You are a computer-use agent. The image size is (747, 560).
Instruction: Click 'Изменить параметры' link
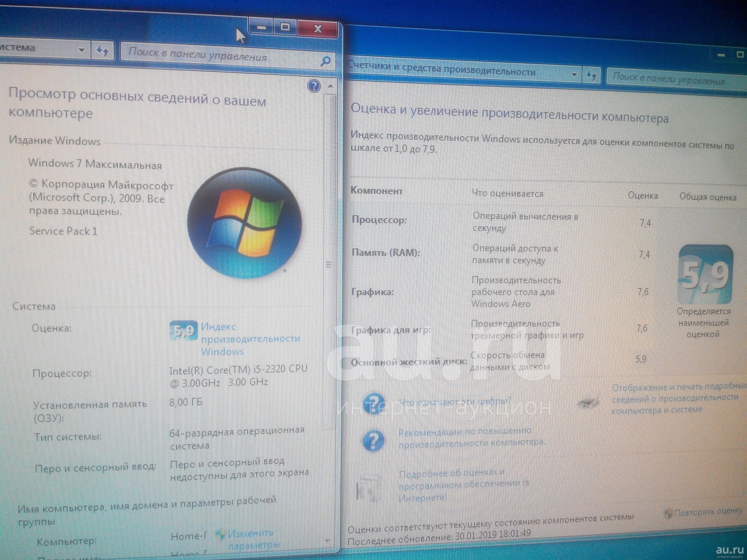coord(253,539)
